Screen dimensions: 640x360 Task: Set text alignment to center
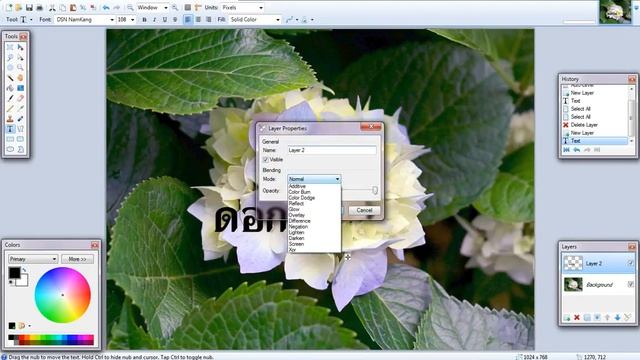[x=198, y=20]
